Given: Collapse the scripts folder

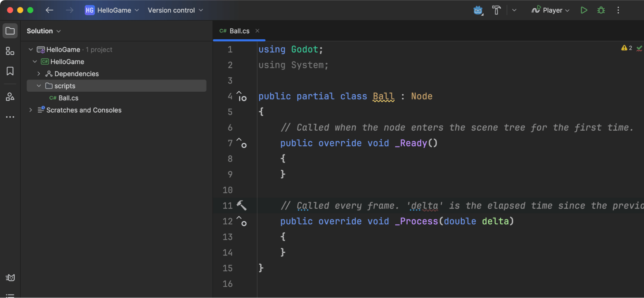Looking at the screenshot, I should (x=39, y=86).
